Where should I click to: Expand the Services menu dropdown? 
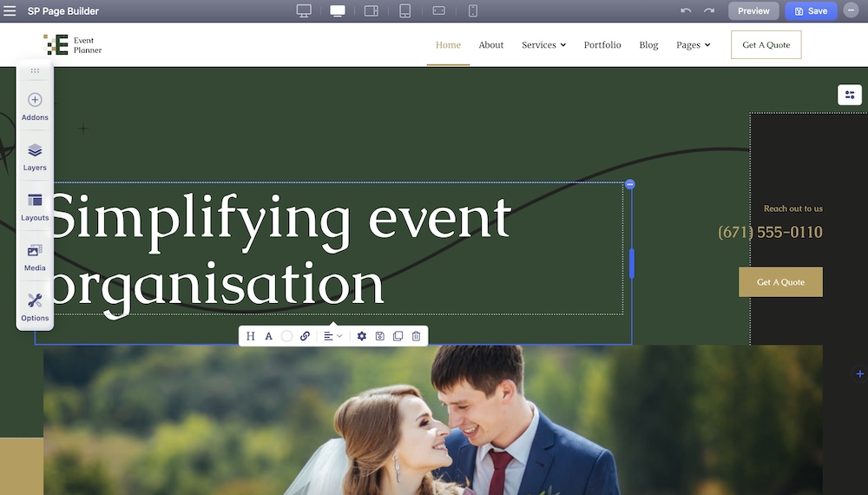543,45
